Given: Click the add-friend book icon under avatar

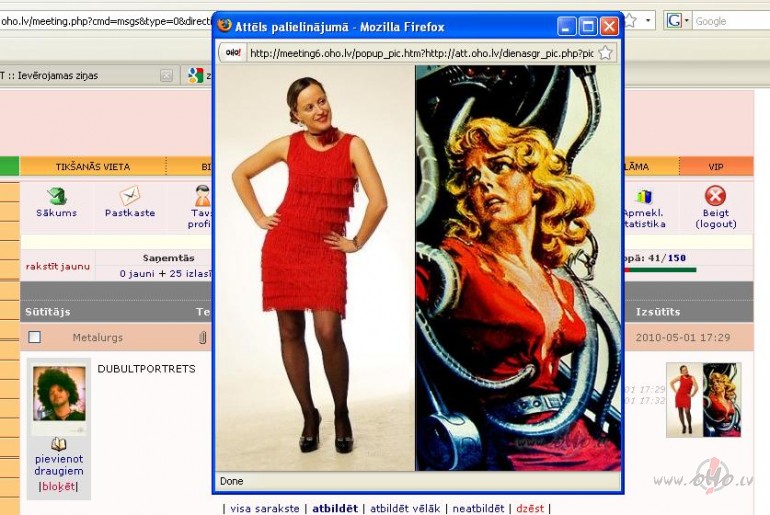Looking at the screenshot, I should point(58,444).
